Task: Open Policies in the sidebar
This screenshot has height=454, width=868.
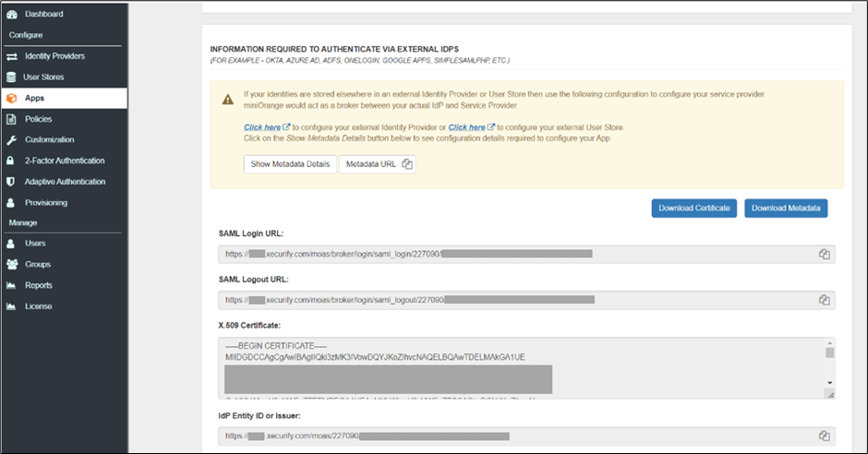Action: pos(38,119)
